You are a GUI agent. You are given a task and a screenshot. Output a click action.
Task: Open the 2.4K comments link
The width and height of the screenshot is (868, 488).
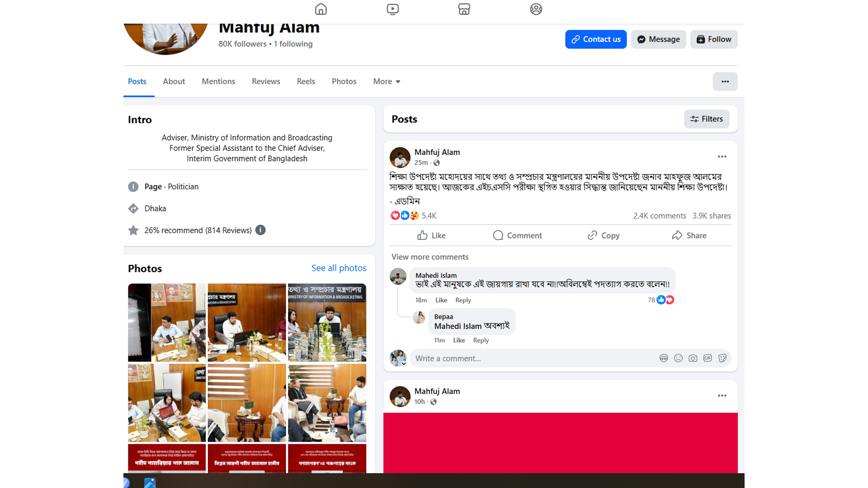pyautogui.click(x=660, y=216)
